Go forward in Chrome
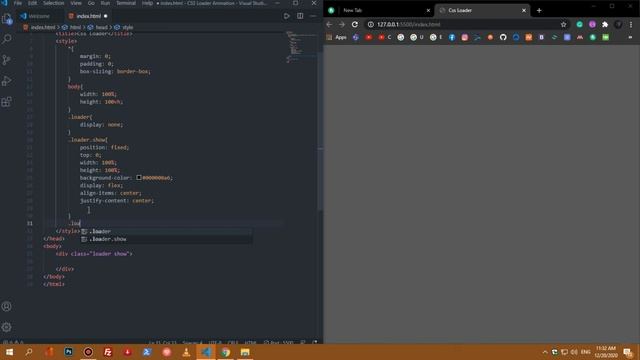This screenshot has height=360, width=640. [342, 24]
